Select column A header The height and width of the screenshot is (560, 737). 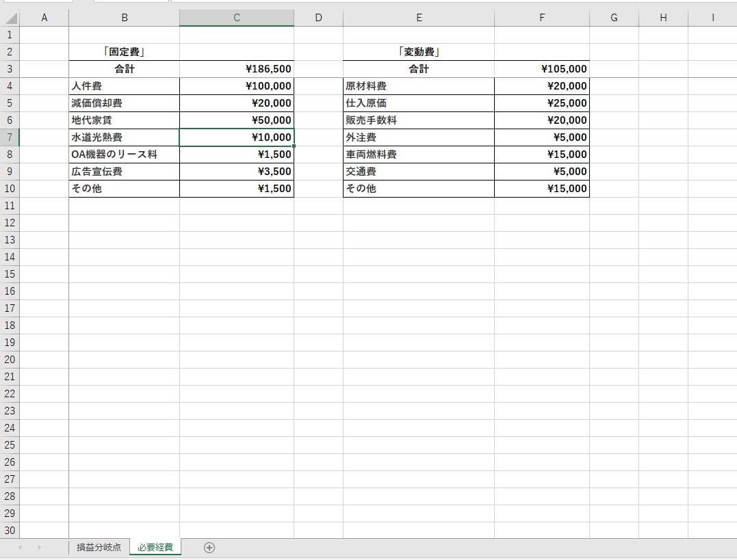(x=44, y=18)
